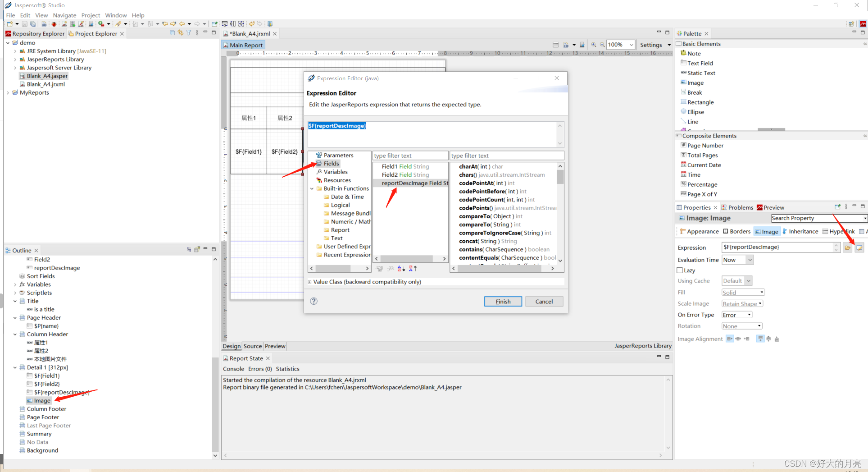Click the Save All toolbar icon

coord(33,24)
